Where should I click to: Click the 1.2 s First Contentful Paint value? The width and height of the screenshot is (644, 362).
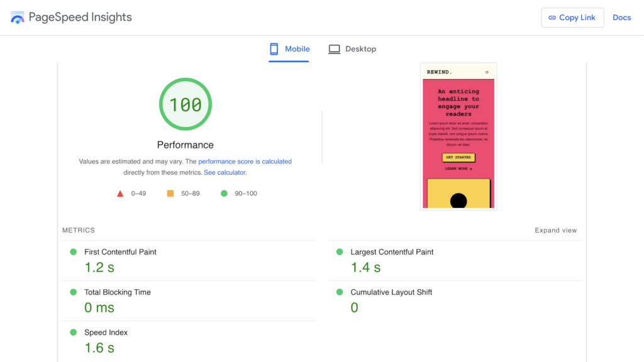point(99,268)
